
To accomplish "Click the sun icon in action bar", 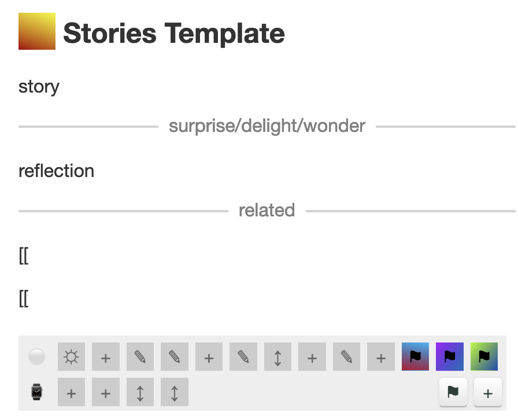I will click(x=71, y=357).
